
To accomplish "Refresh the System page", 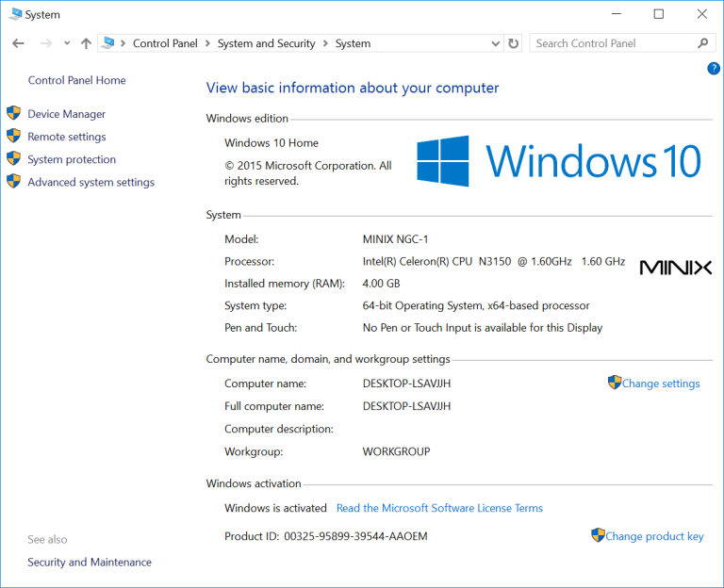I will pyautogui.click(x=514, y=43).
